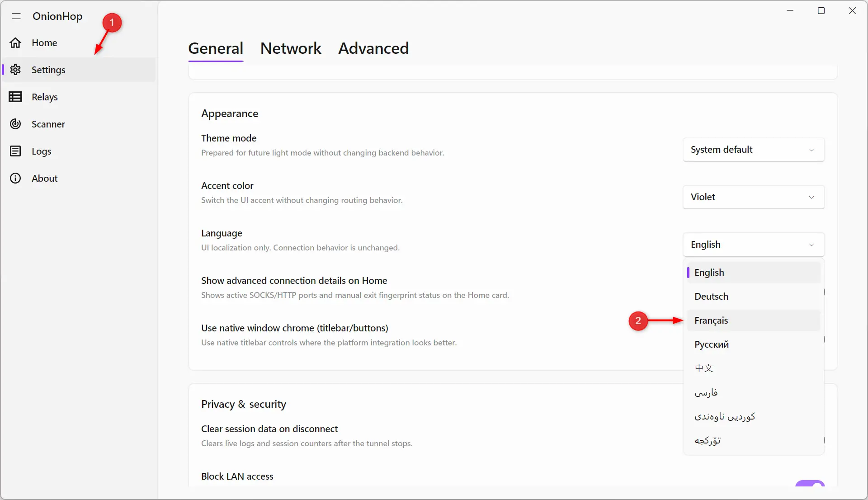The image size is (868, 500).
Task: Open Logs via the document icon
Action: (15, 151)
